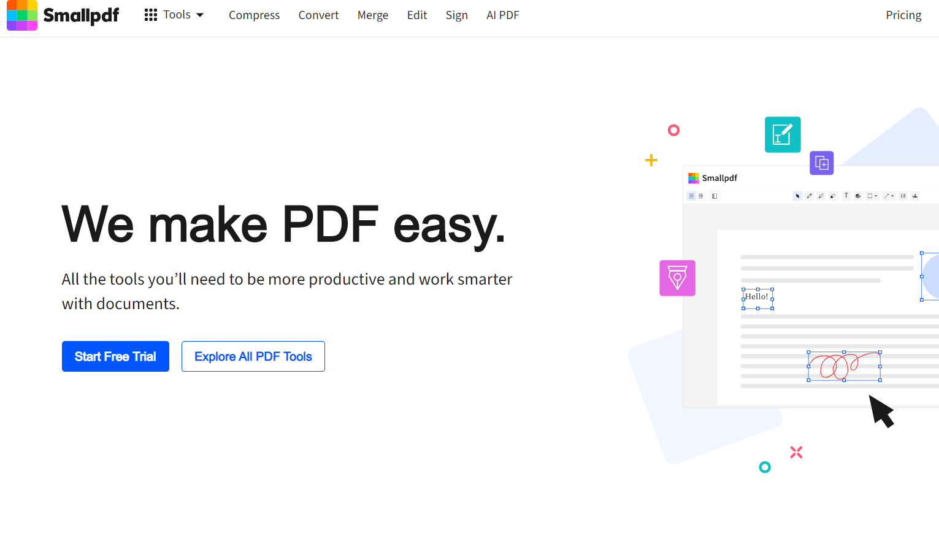Open the Edit tool link
This screenshot has width=939, height=560.
[417, 15]
